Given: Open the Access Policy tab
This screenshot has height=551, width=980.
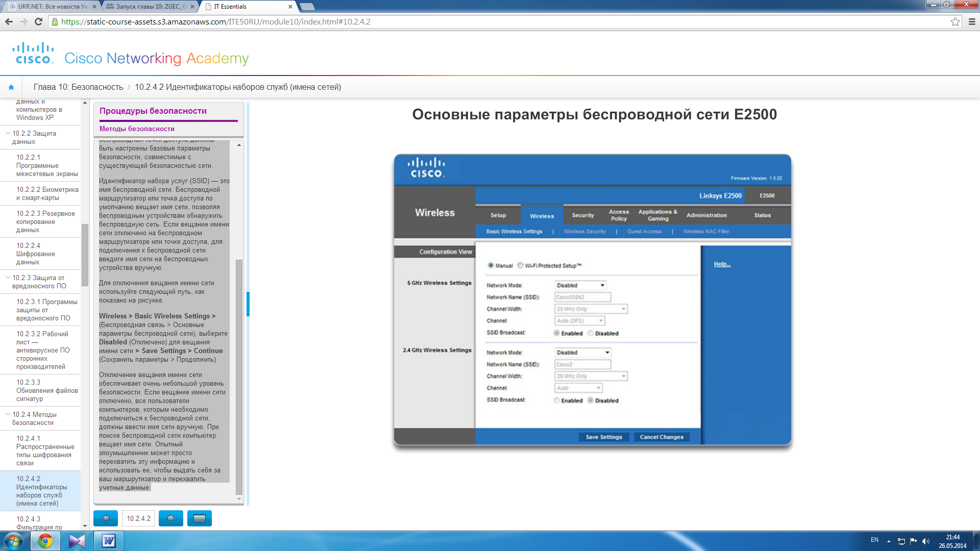Looking at the screenshot, I should point(619,215).
